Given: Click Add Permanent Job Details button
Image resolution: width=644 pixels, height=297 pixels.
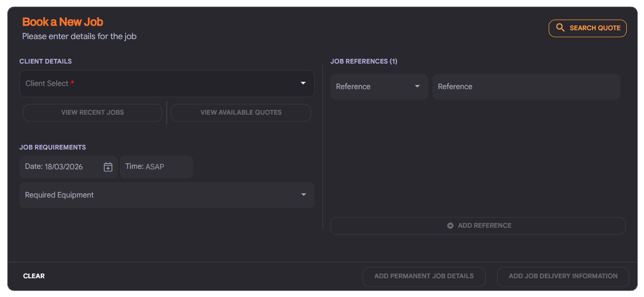Looking at the screenshot, I should pyautogui.click(x=424, y=276).
